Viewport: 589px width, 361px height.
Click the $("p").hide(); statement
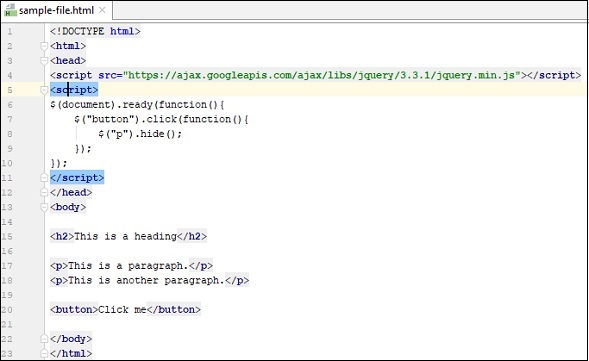[140, 134]
